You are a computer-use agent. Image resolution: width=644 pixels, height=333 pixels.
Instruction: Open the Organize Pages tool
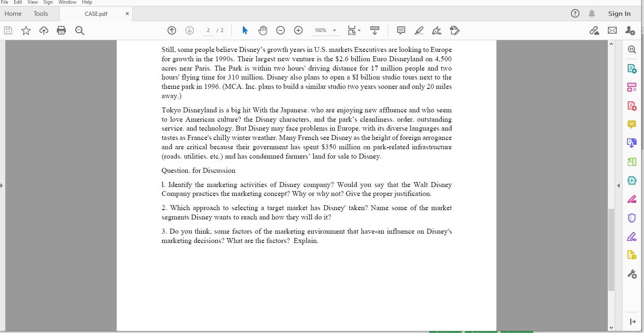point(632,87)
